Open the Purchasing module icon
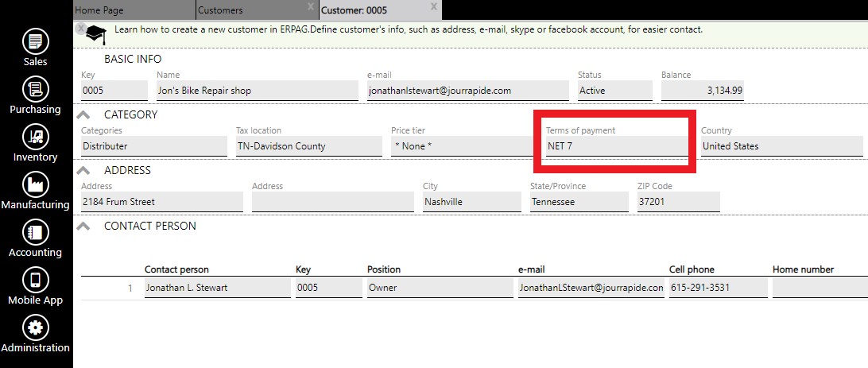868x368 pixels. 35,89
